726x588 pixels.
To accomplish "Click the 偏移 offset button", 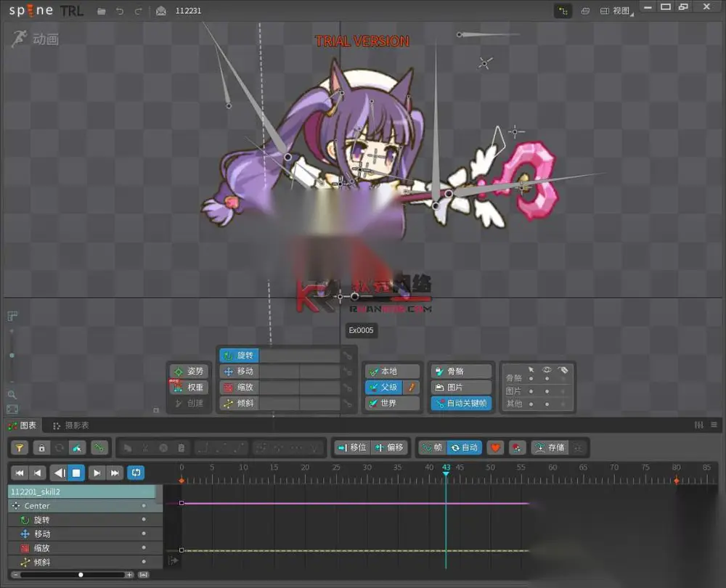I will [x=389, y=448].
